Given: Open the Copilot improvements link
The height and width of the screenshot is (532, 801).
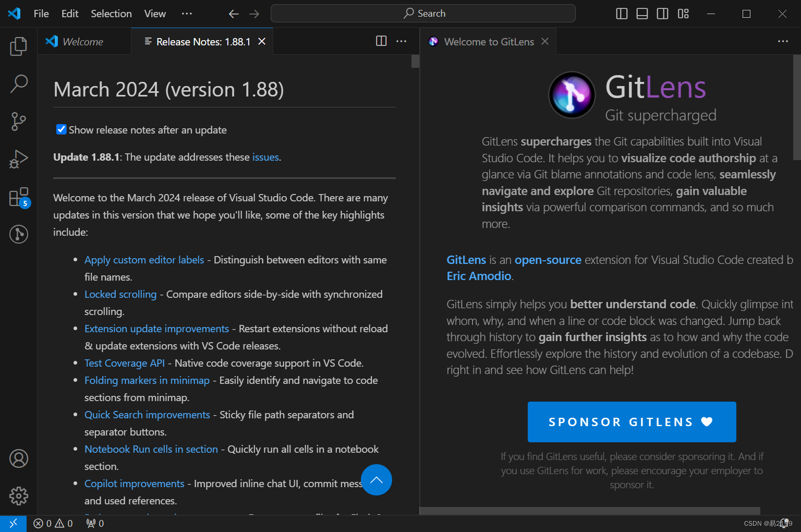Looking at the screenshot, I should 135,483.
